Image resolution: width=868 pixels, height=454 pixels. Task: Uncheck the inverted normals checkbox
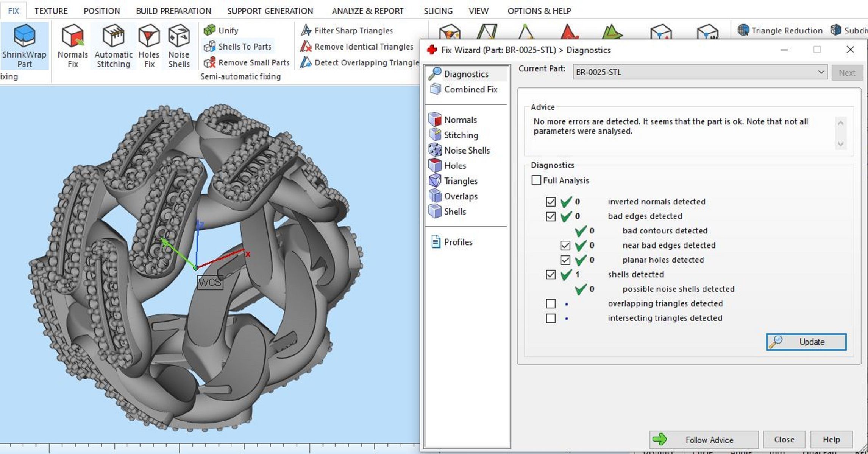tap(551, 202)
